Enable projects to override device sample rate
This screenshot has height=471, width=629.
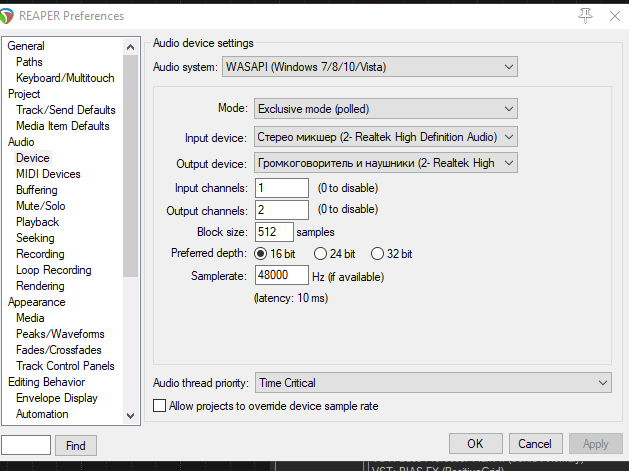coord(159,406)
